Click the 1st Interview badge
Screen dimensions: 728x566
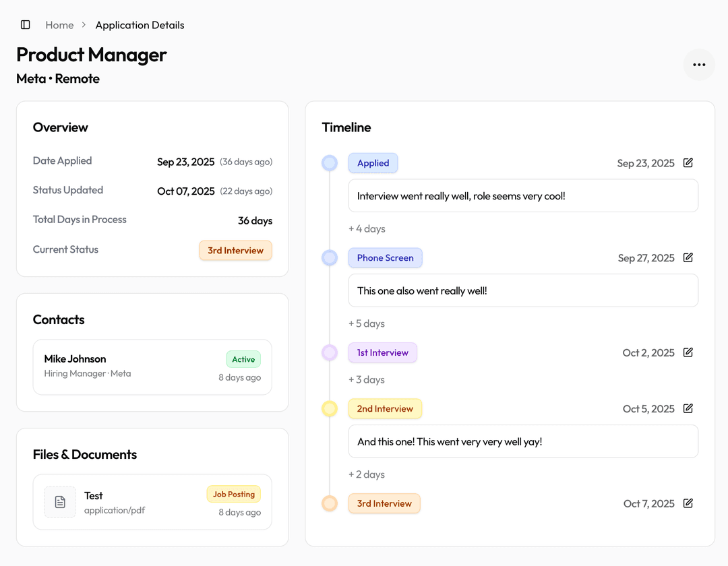[x=382, y=352]
